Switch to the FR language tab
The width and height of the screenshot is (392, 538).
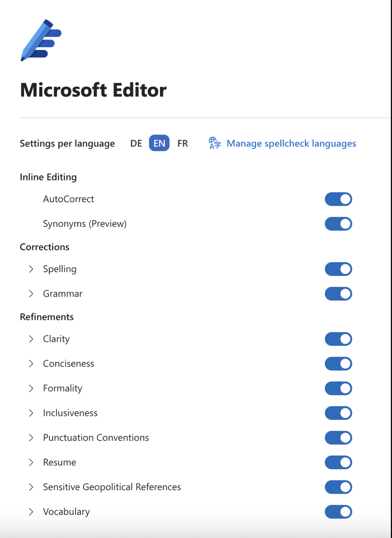(183, 144)
